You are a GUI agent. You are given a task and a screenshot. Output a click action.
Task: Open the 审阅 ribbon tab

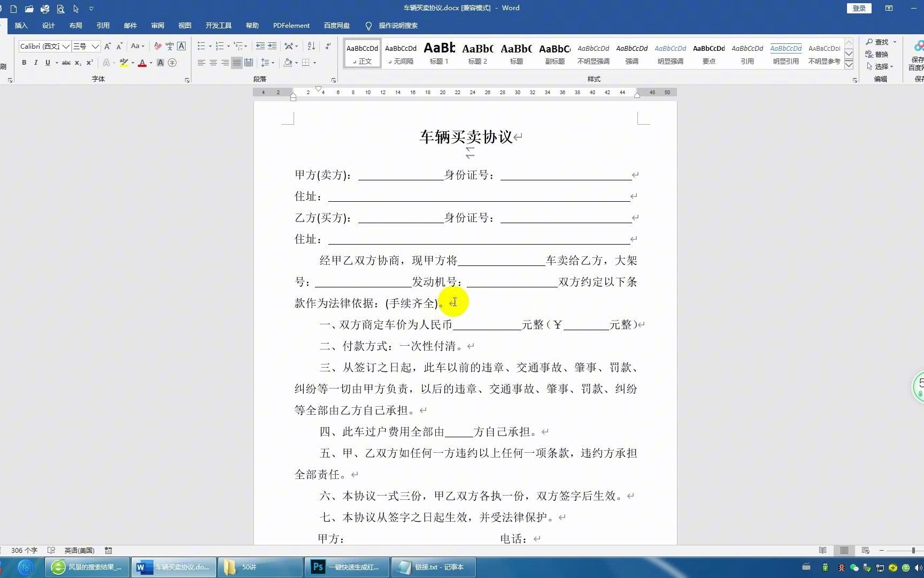tap(158, 25)
